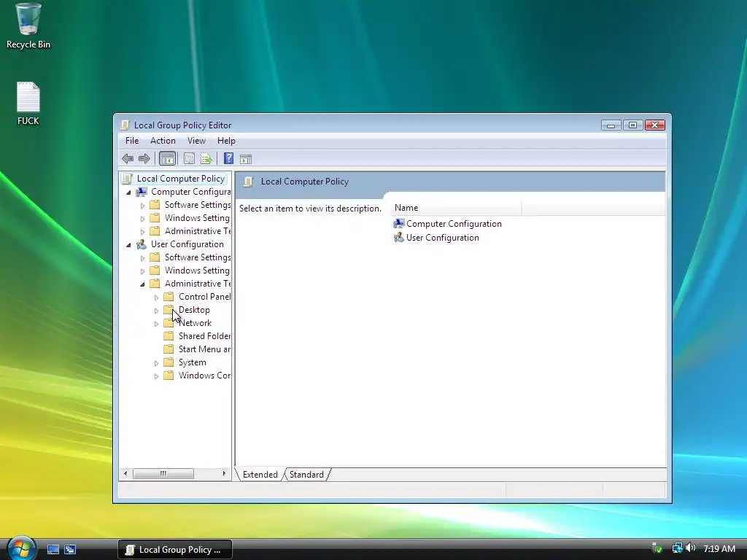Screen dimensions: 747x560
Task: Go back with the toolbar Back arrow
Action: pos(127,158)
